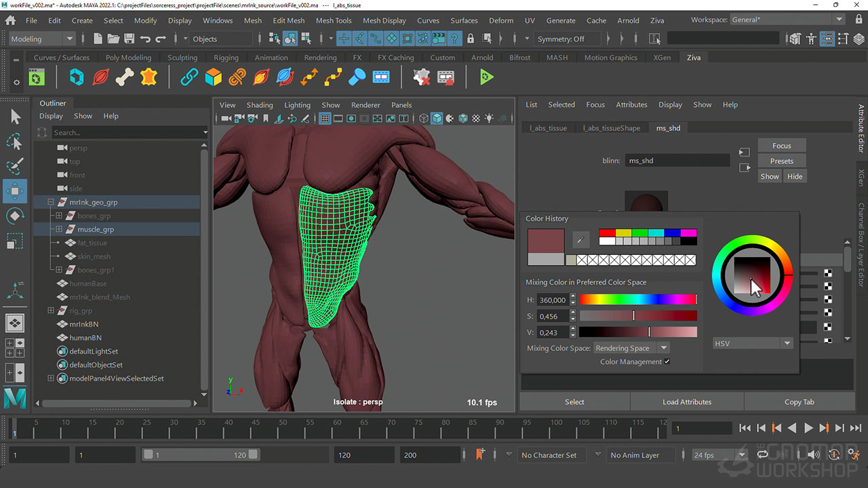Click the Ziva attachment link icon
Viewport: 868px width, 488px height.
point(189,78)
